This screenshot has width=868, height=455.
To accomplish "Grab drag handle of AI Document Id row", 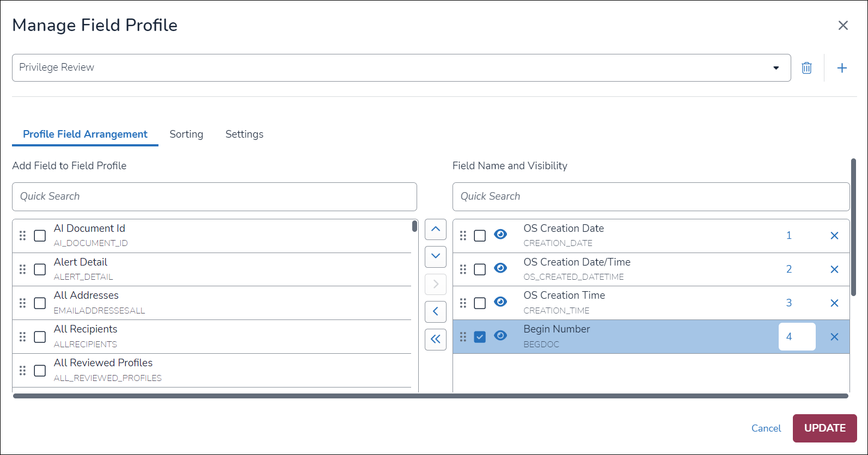I will coord(22,236).
